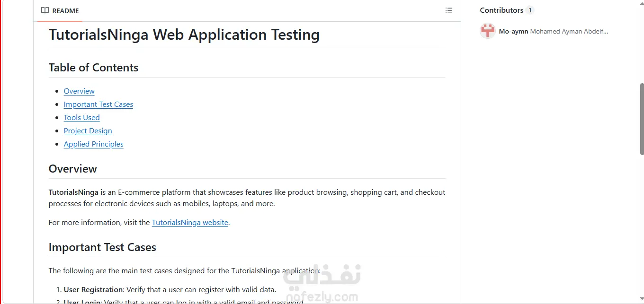Viewport: 644px width, 304px height.
Task: Follow the Project Design link
Action: (x=88, y=131)
